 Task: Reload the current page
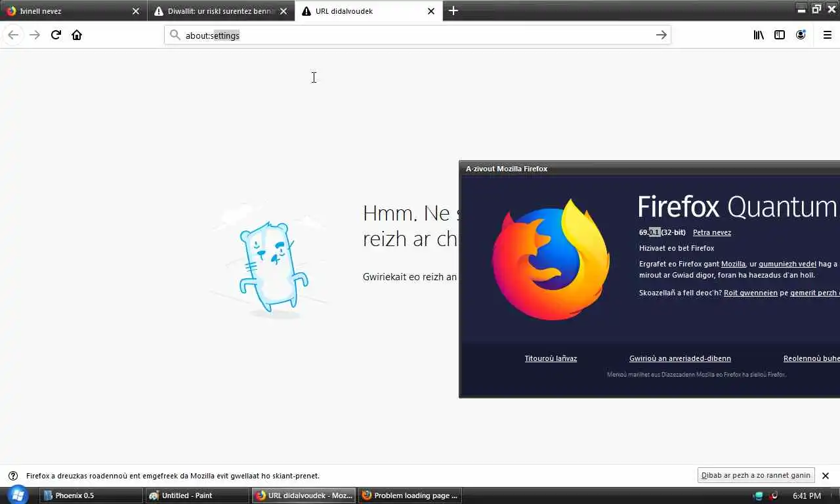[x=56, y=35]
